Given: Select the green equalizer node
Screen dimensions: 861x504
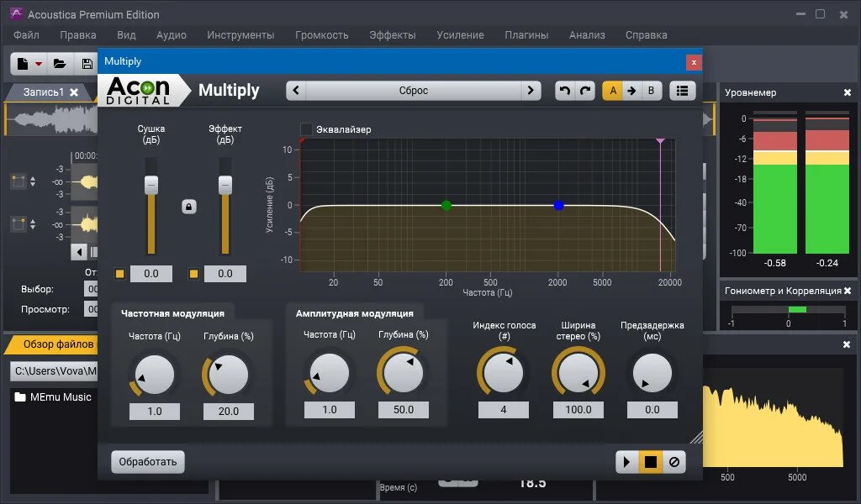Looking at the screenshot, I should [446, 206].
